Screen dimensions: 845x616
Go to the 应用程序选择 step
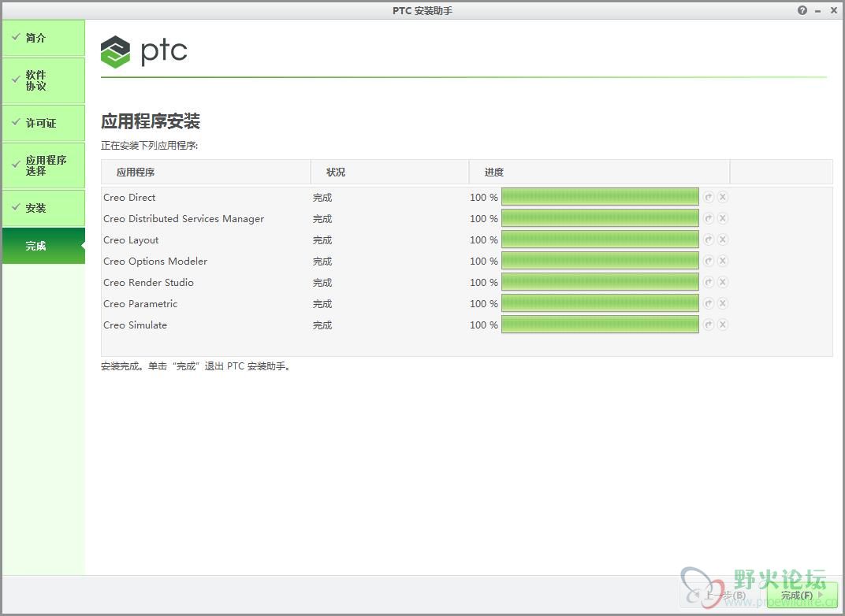tap(43, 165)
